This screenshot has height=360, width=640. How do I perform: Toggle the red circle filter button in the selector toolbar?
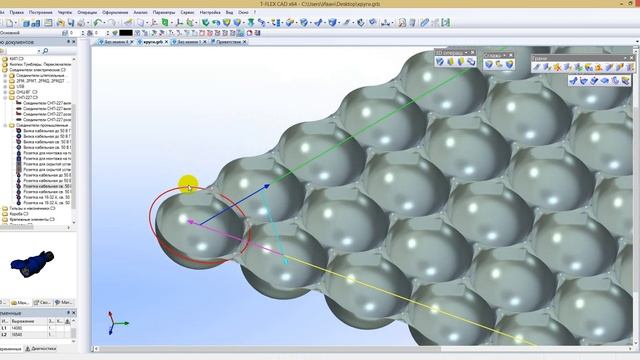pyautogui.click(x=249, y=33)
